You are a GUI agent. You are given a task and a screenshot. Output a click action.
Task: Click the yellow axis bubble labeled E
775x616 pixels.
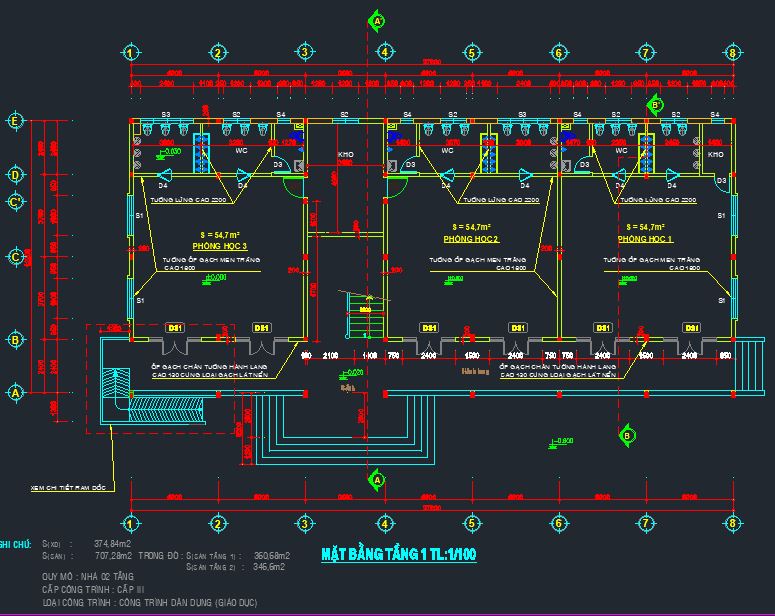15,121
